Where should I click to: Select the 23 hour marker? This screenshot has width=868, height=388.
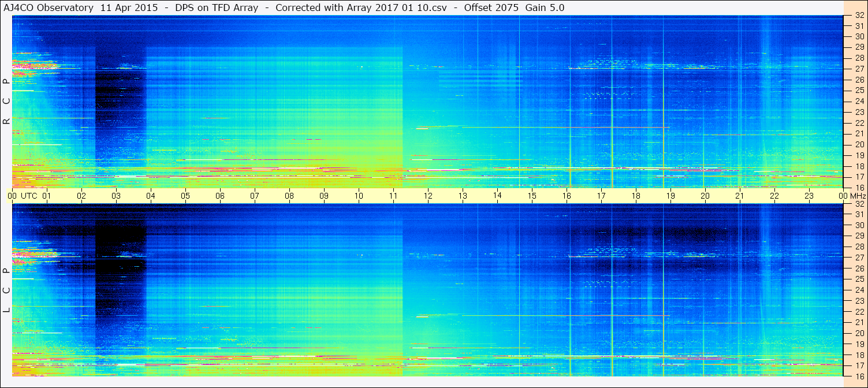(x=809, y=196)
